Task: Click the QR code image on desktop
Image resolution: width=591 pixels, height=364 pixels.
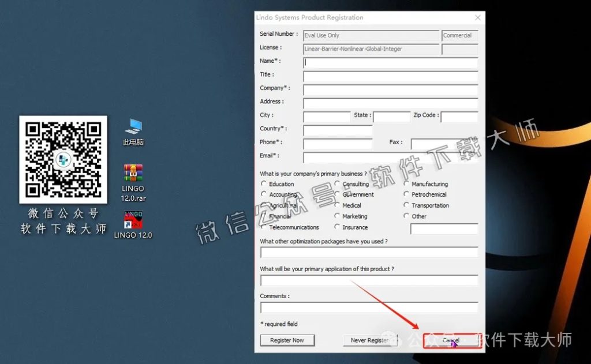Action: coord(63,159)
